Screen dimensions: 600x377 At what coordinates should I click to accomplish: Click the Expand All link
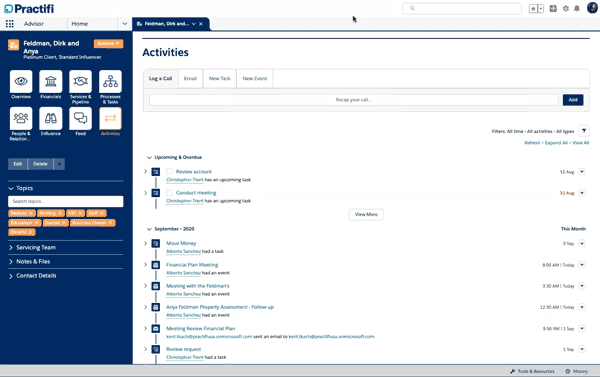click(x=556, y=143)
